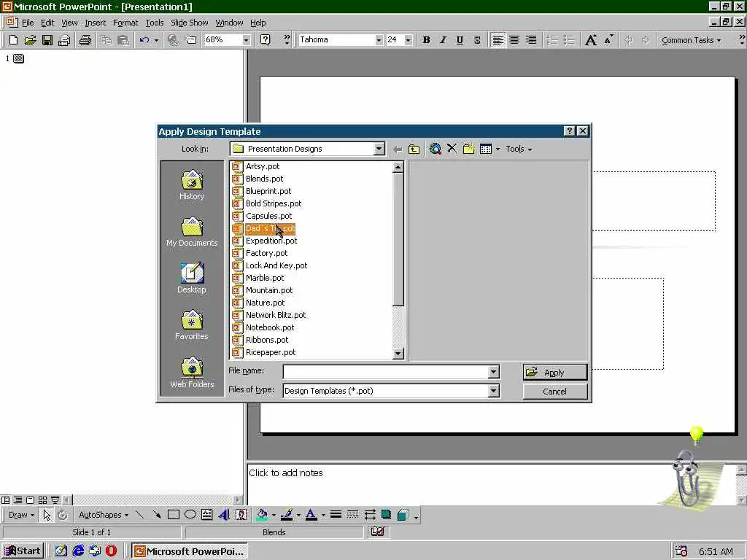
Task: Toggle Numbering list
Action: click(552, 40)
